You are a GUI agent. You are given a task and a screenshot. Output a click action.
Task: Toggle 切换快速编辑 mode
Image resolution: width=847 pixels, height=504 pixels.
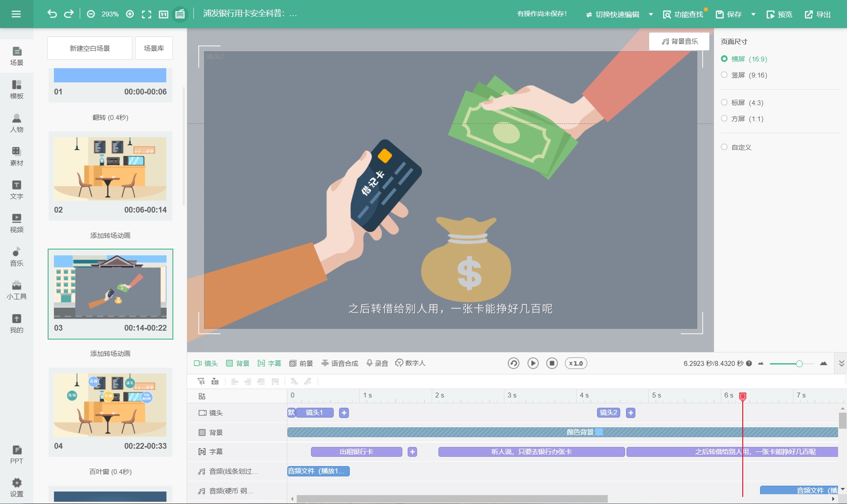click(x=612, y=14)
